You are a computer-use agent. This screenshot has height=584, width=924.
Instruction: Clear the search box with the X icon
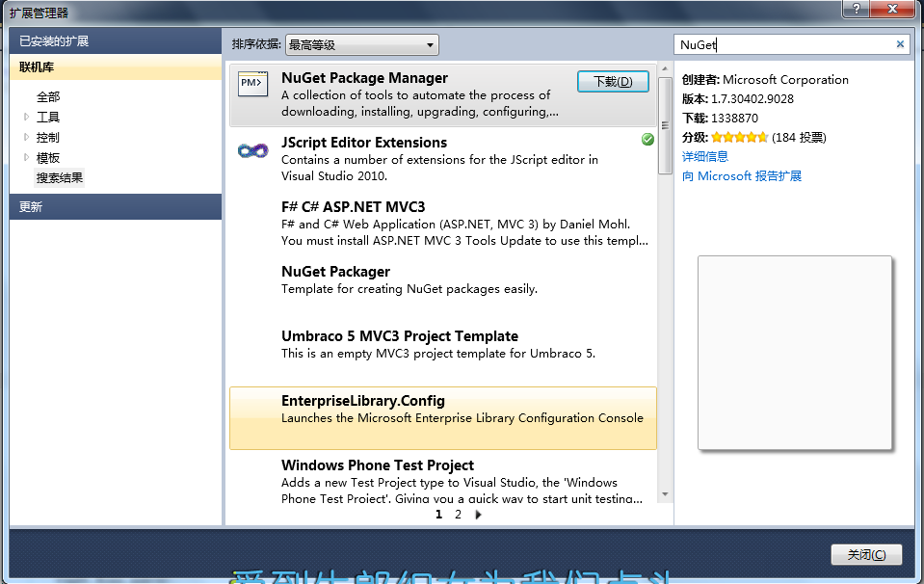click(900, 44)
